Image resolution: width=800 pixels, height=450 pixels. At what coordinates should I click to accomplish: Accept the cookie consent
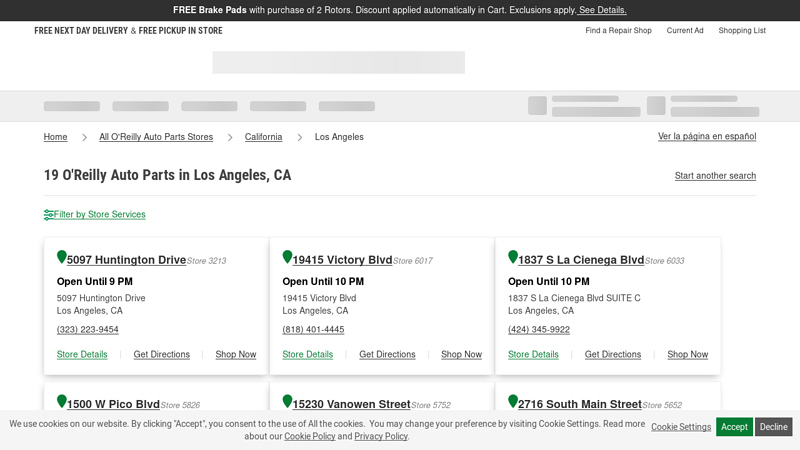(x=734, y=427)
